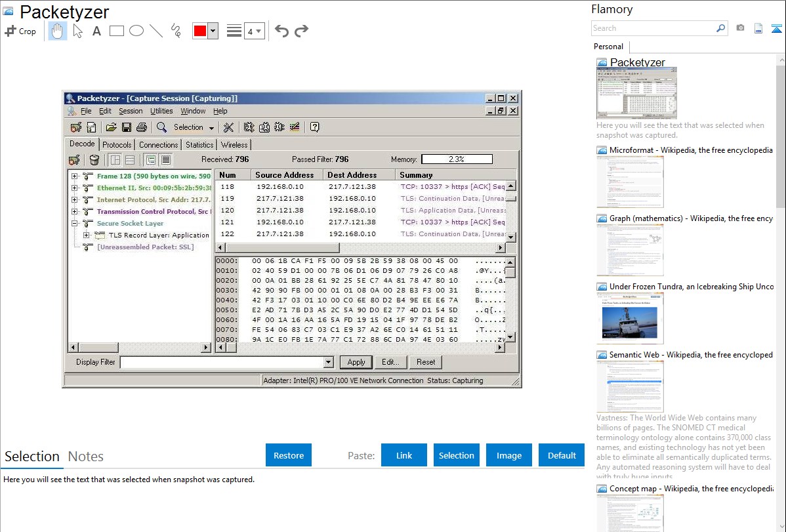Focus the Flamory Search field
Viewport: 786px width, 532px height.
tap(653, 28)
